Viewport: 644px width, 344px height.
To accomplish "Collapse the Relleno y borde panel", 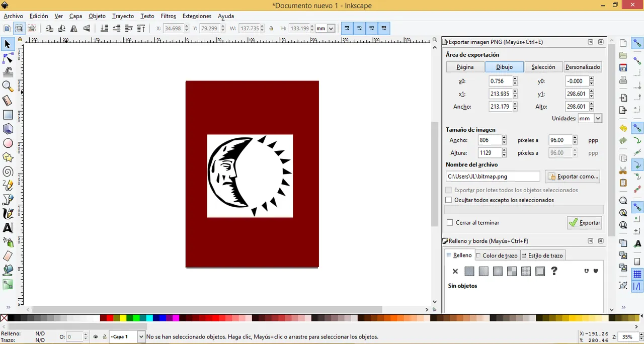I will 591,241.
